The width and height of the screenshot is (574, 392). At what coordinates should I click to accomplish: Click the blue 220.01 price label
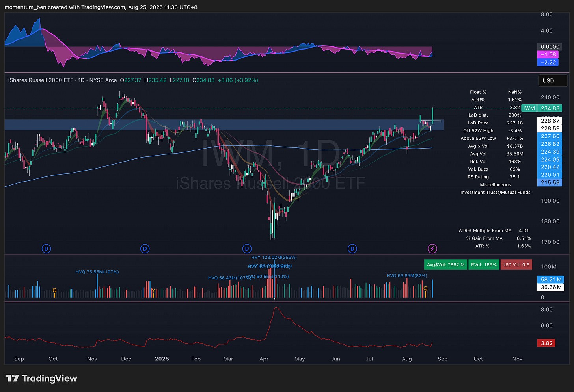coord(550,175)
